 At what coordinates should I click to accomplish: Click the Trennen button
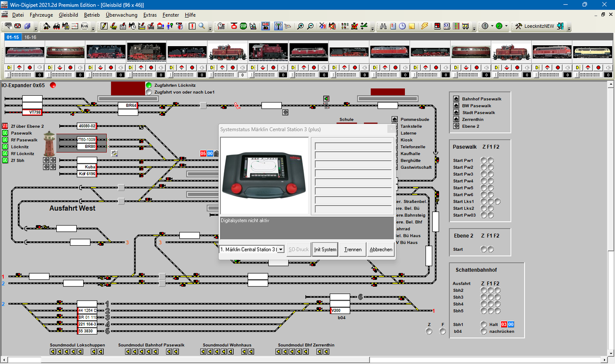[x=353, y=250]
